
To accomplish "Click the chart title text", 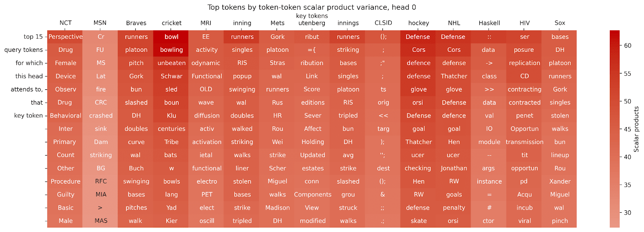I will (312, 7).
